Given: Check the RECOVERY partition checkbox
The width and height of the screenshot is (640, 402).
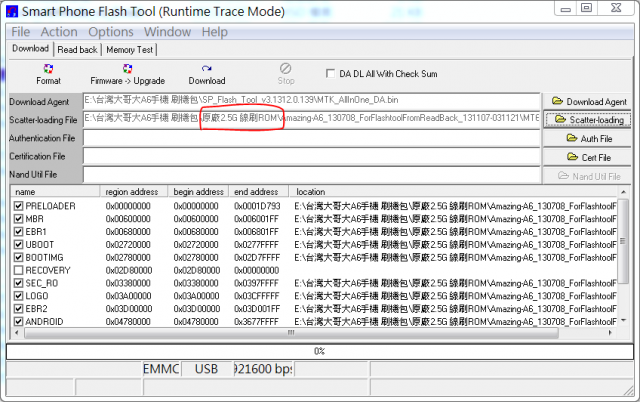Looking at the screenshot, I should (18, 270).
